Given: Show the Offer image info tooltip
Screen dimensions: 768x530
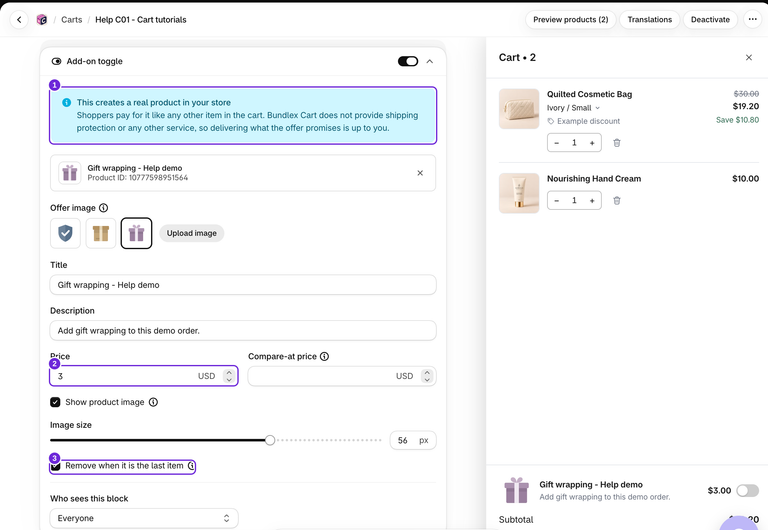Looking at the screenshot, I should point(103,208).
